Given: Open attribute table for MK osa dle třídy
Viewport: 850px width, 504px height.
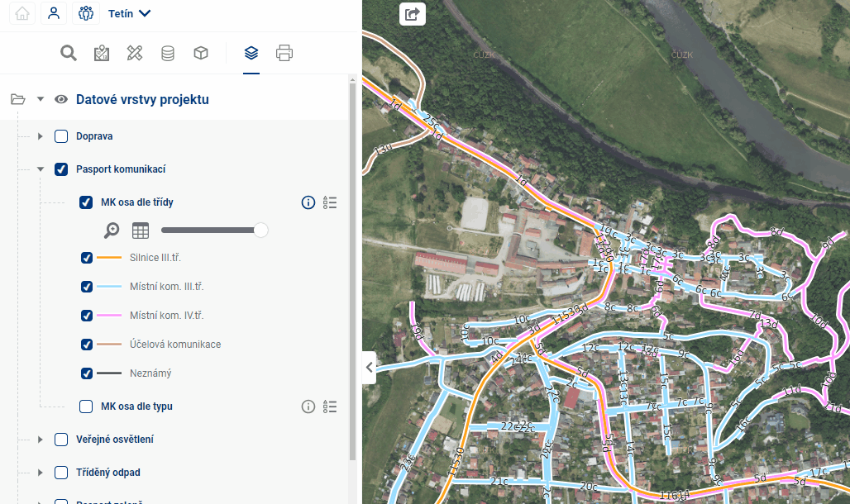Looking at the screenshot, I should click(141, 231).
